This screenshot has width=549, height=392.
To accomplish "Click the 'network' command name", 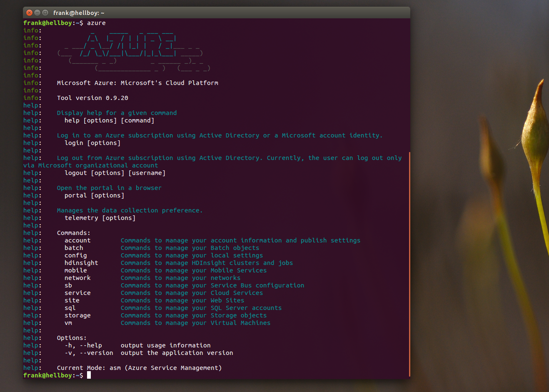I will pos(77,278).
